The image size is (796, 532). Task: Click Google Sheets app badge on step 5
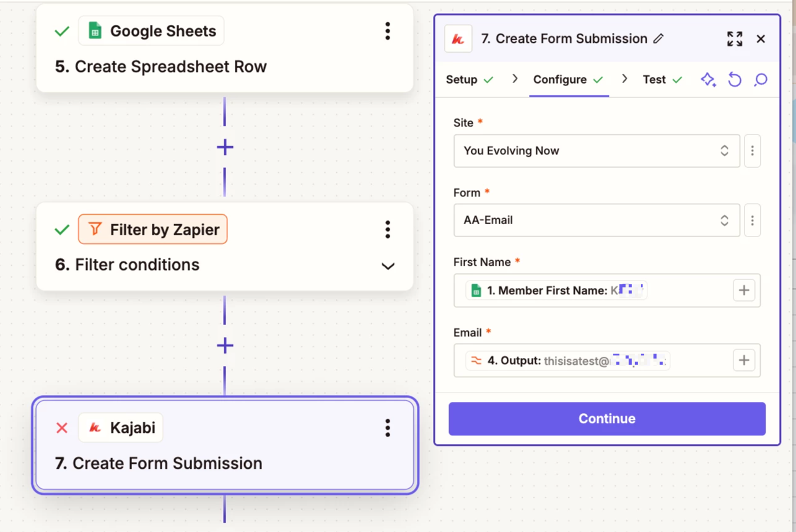click(151, 31)
